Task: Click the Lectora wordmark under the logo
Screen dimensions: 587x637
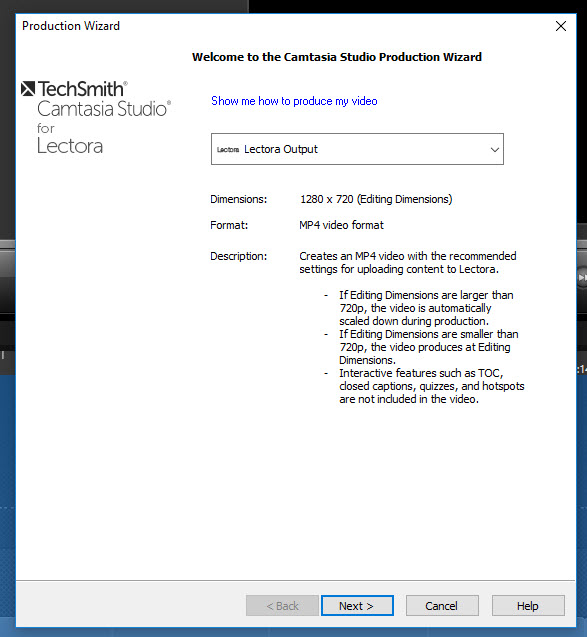Action: pos(70,146)
